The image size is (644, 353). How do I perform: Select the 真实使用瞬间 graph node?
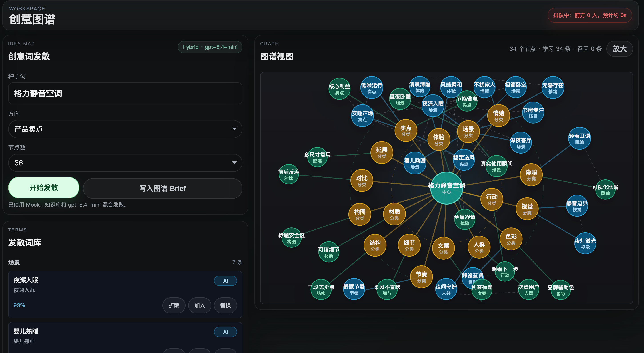[496, 166]
